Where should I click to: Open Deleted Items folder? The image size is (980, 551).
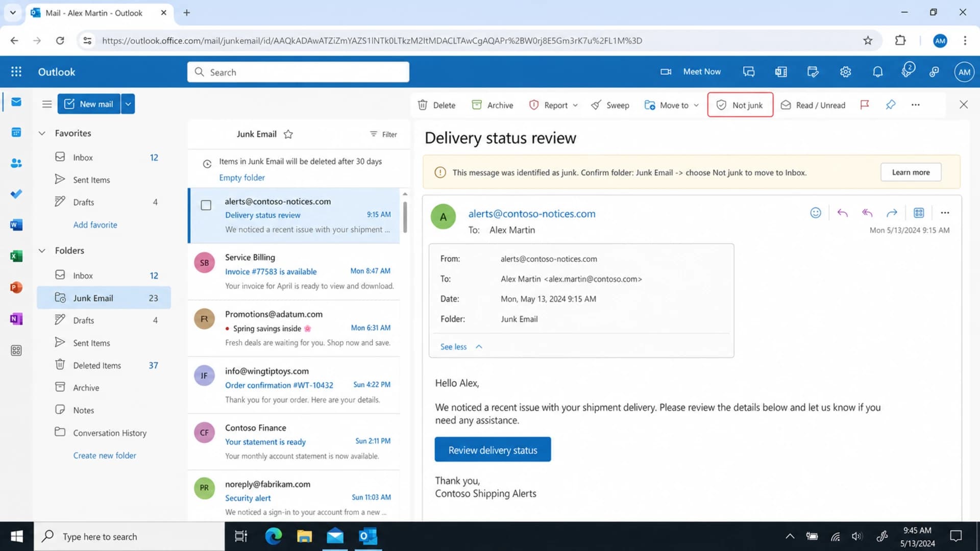(104, 365)
